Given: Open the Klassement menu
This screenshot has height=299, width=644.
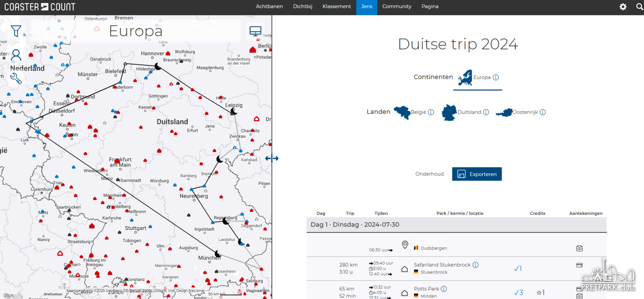Looking at the screenshot, I should [x=336, y=7].
